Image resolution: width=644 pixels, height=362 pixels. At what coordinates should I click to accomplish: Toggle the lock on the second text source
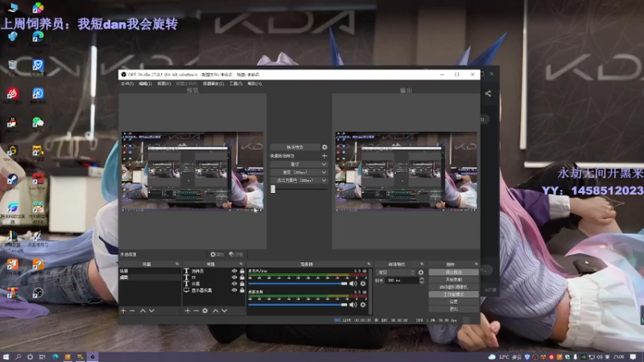click(x=242, y=278)
